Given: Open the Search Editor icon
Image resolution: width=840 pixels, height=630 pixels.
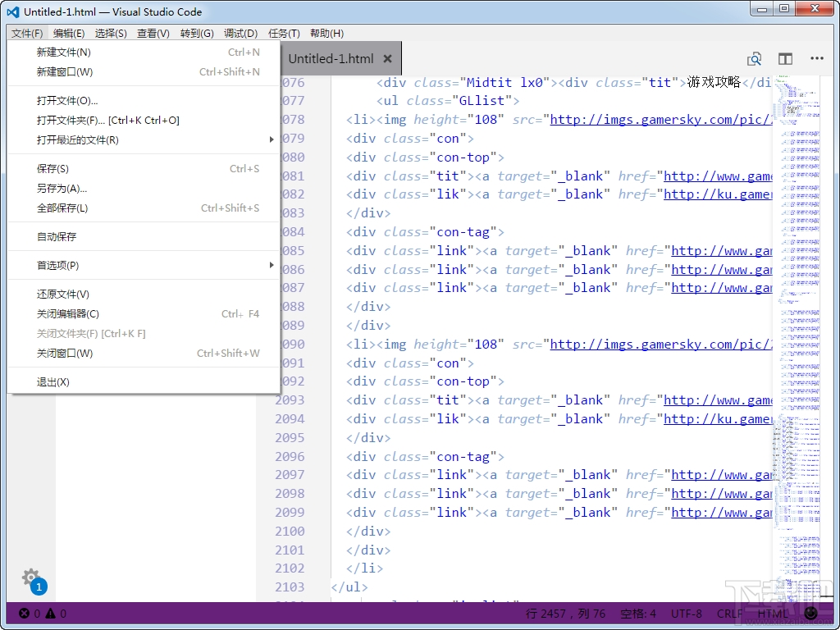Looking at the screenshot, I should tap(754, 58).
